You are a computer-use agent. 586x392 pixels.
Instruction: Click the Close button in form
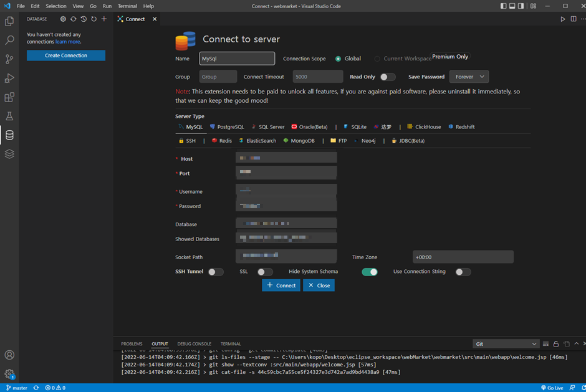tap(319, 285)
